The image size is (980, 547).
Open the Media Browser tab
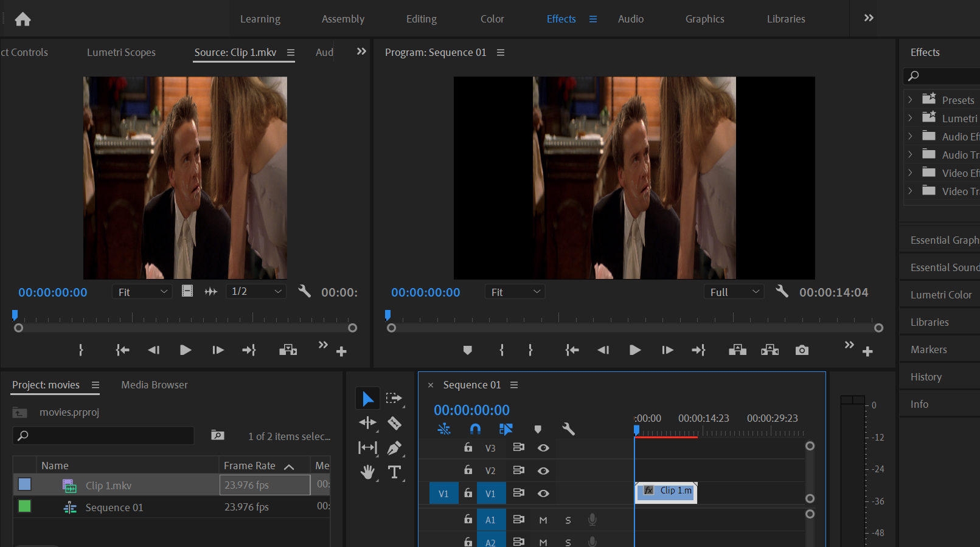pyautogui.click(x=155, y=385)
